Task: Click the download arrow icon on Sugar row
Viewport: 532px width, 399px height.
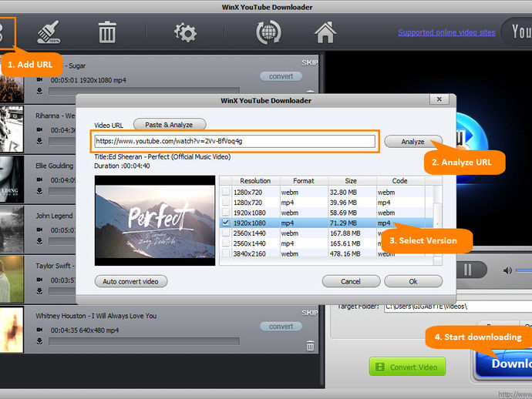Action: [x=39, y=91]
